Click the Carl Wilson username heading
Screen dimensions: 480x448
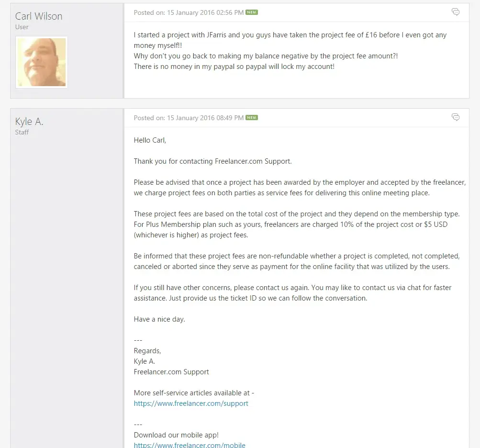tap(39, 16)
